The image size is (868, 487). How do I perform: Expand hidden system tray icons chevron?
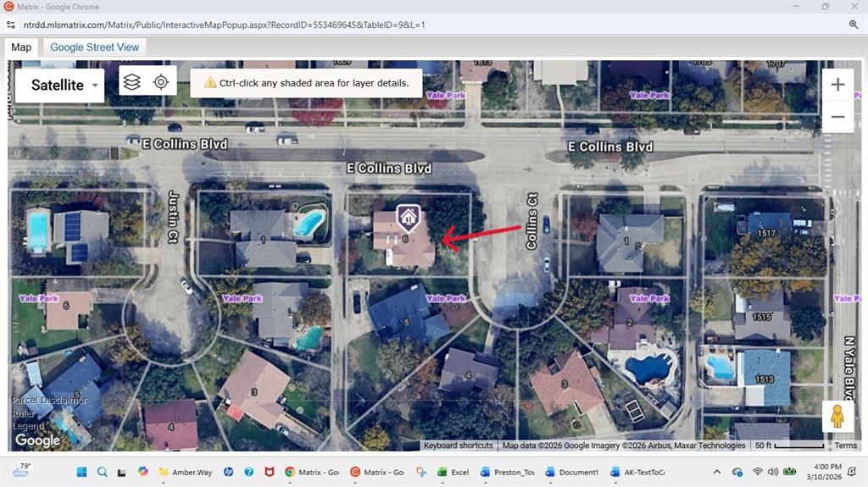717,472
